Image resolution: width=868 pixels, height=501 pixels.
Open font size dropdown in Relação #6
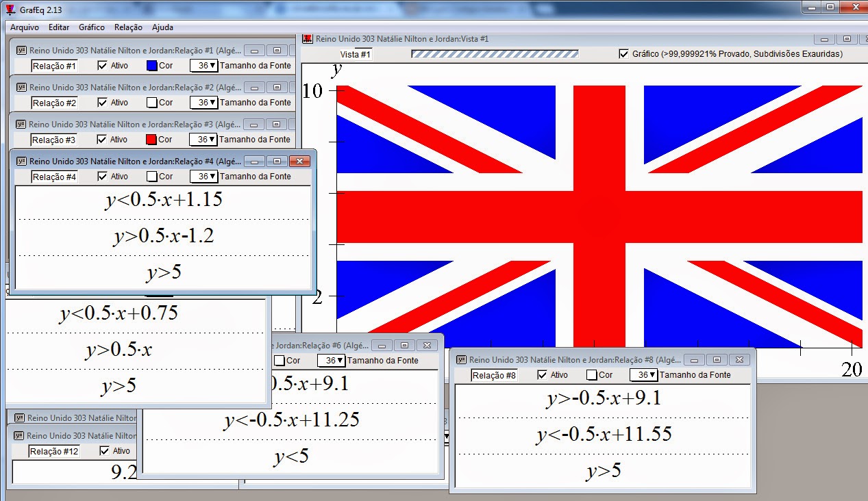(x=331, y=361)
